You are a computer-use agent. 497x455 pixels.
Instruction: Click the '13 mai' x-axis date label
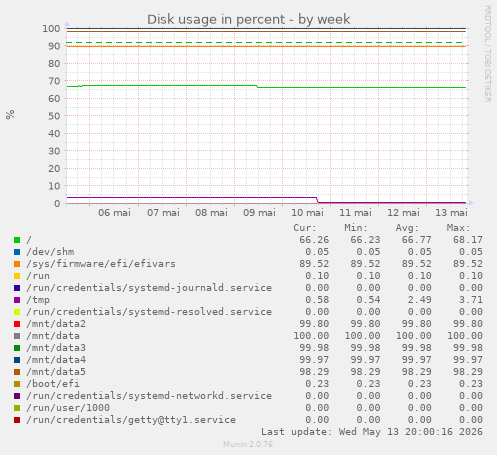pyautogui.click(x=451, y=213)
